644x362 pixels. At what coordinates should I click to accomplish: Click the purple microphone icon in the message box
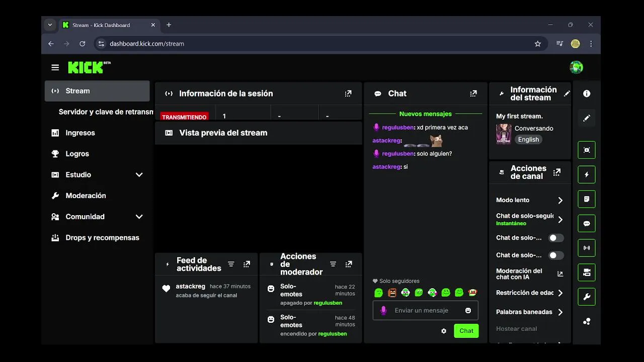[383, 311]
